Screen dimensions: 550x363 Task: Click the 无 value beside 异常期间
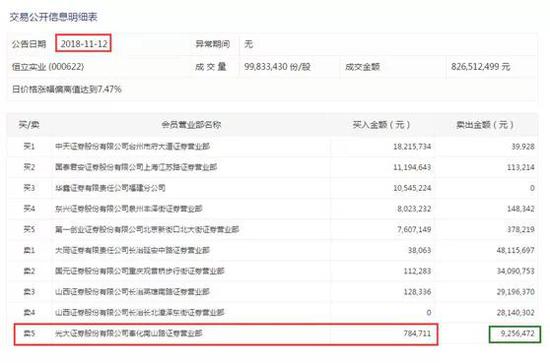click(x=248, y=44)
